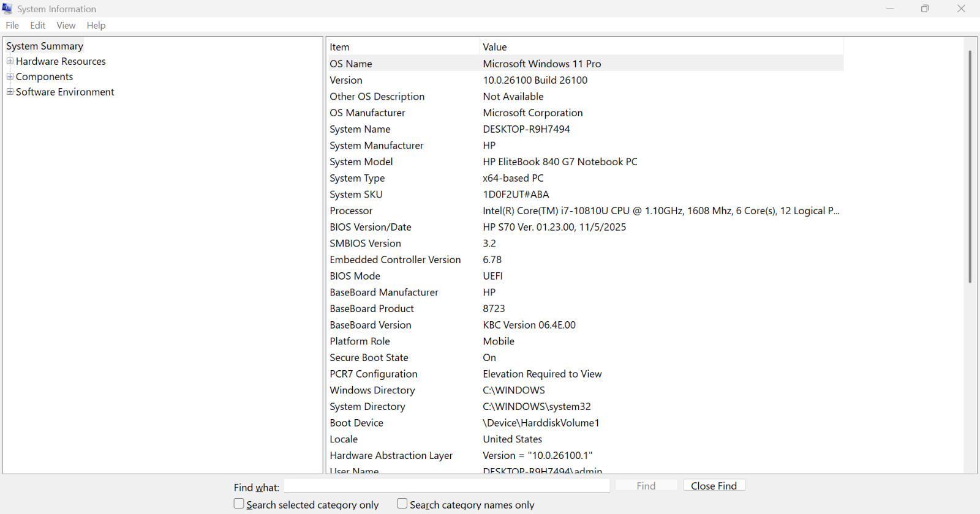This screenshot has height=514, width=980.
Task: Click the value C:\WINDOWS\system32
Action: [x=537, y=407]
